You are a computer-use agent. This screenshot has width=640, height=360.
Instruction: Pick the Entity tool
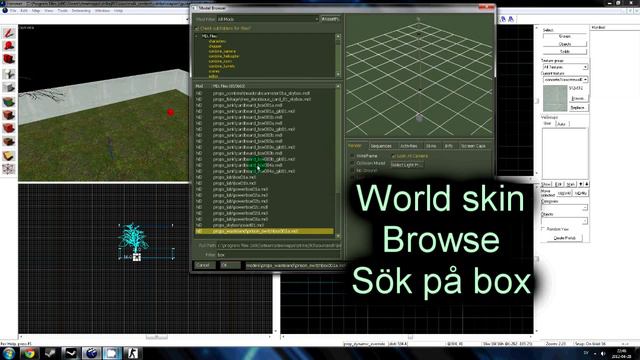click(9, 74)
